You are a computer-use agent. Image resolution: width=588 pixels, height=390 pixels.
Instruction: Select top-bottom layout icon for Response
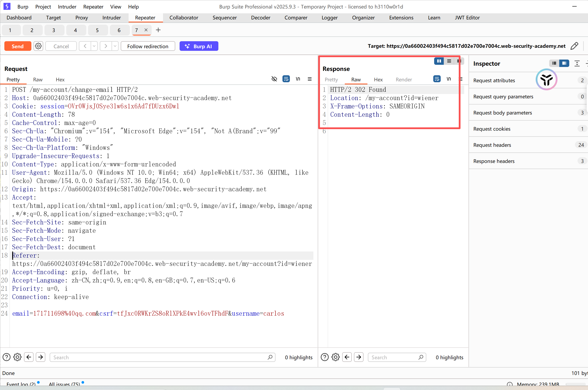(449, 61)
